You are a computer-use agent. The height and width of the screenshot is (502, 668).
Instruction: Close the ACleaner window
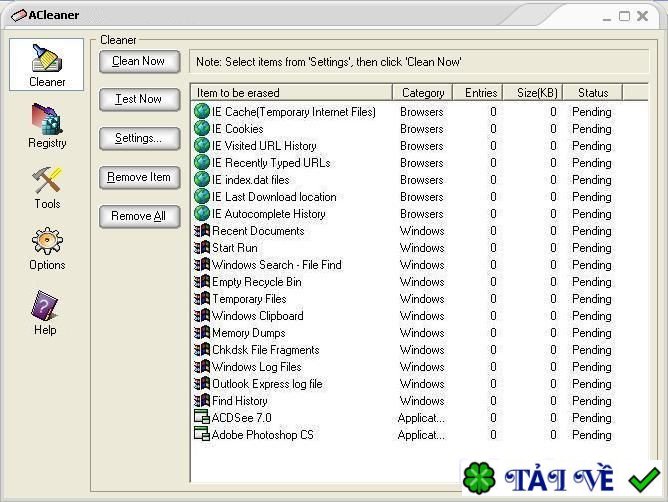[x=642, y=16]
